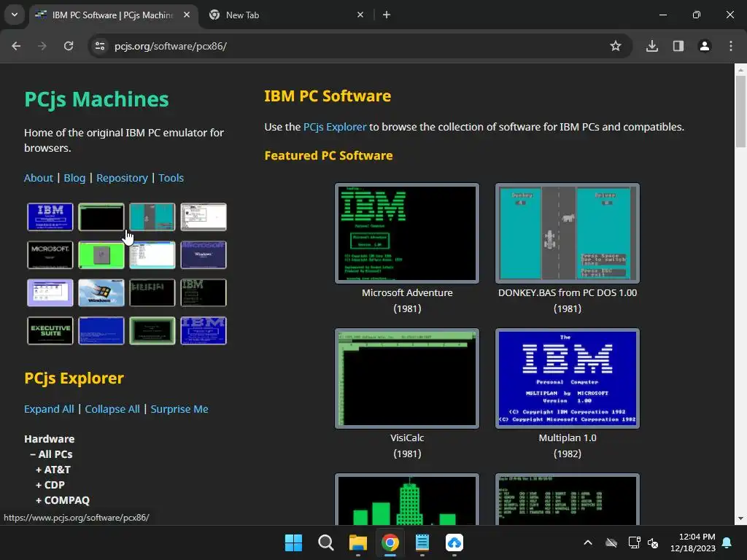Open the cloud upload app in taskbar
Viewport: 747px width, 560px height.
[x=454, y=542]
